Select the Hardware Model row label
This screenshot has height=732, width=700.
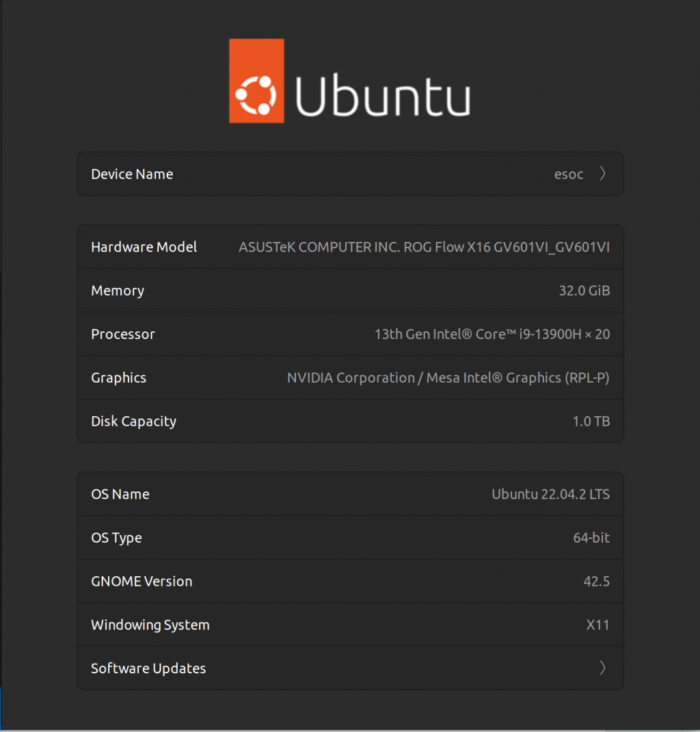pyautogui.click(x=144, y=247)
